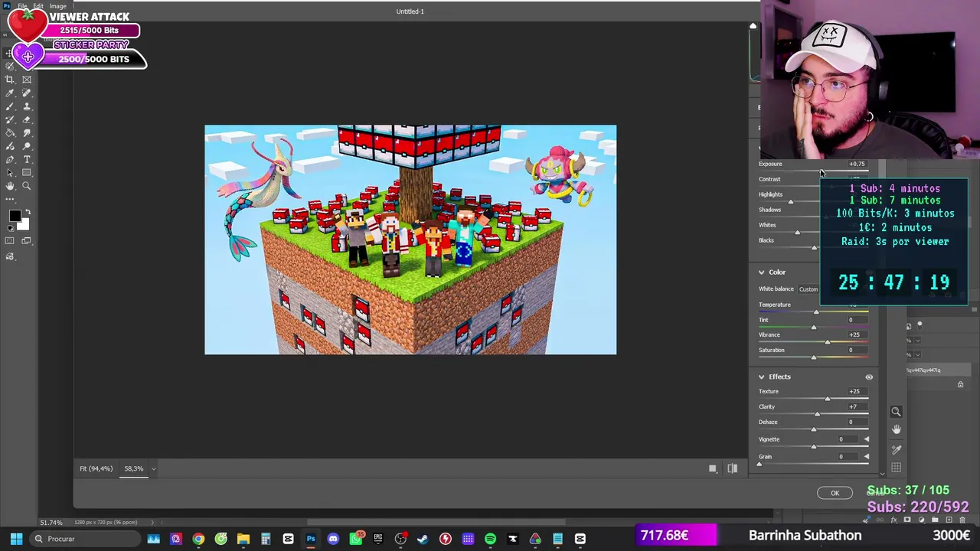This screenshot has height=551, width=980.
Task: Select the Eraser tool
Action: (27, 119)
